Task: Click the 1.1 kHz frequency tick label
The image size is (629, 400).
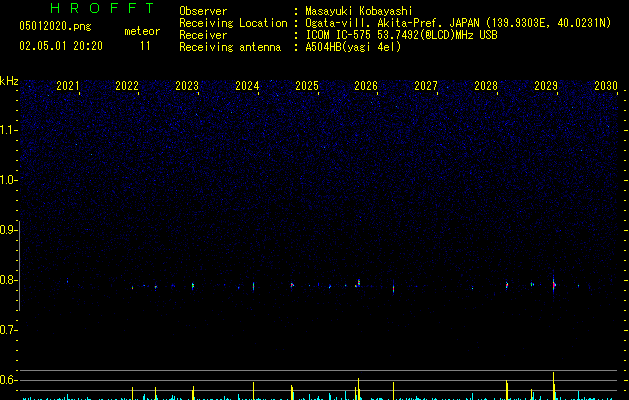Action: [x=8, y=130]
